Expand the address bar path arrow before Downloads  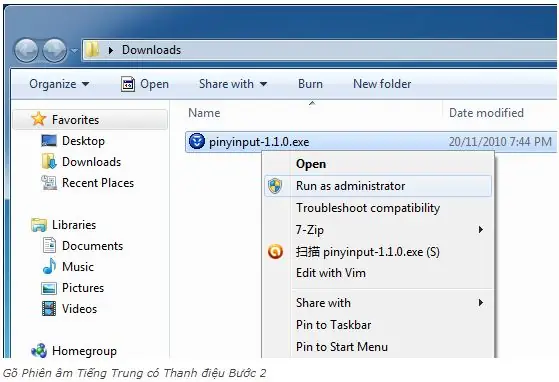click(111, 50)
